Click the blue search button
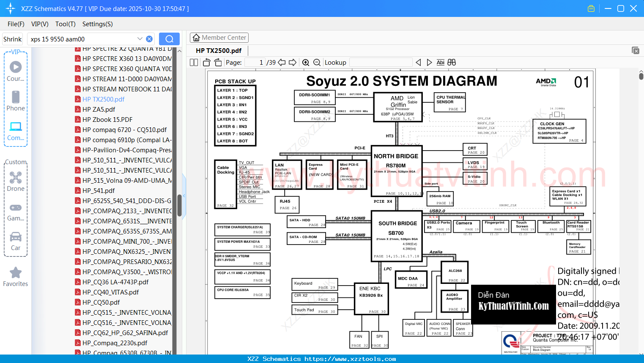The width and height of the screenshot is (644, 363). (169, 39)
